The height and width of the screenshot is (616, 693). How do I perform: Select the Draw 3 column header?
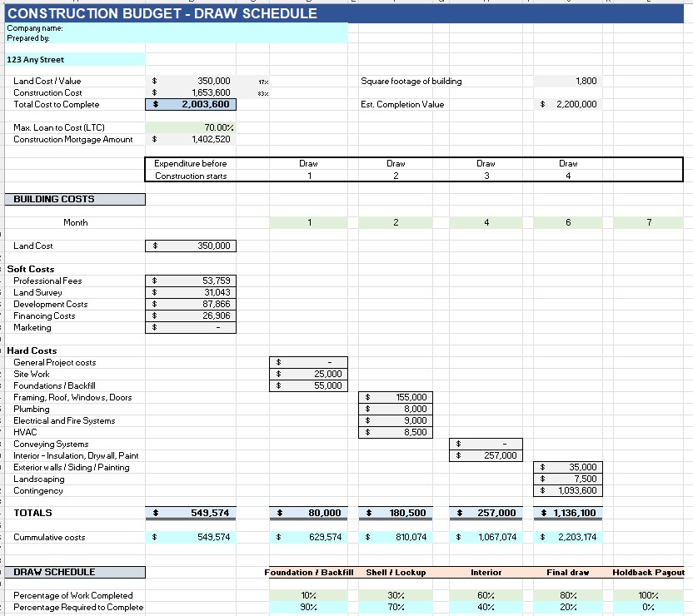coord(486,169)
